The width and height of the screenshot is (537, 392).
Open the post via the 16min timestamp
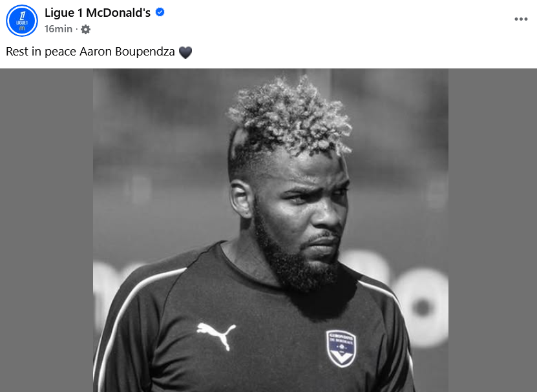[58, 29]
